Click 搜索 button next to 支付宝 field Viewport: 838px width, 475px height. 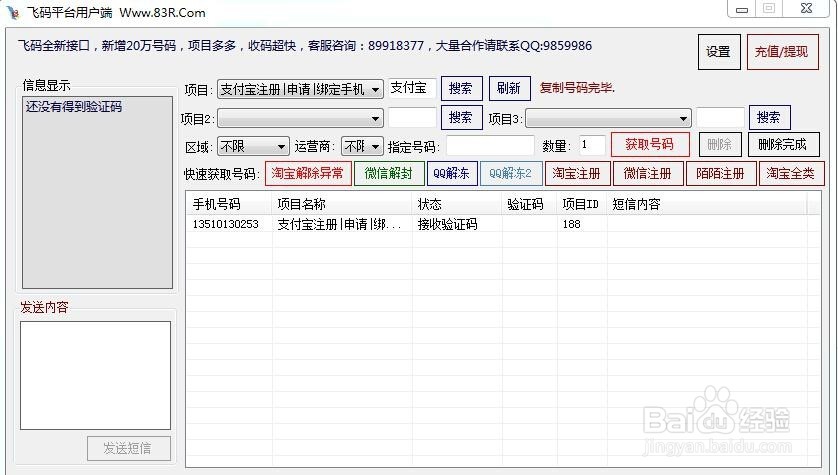point(461,88)
